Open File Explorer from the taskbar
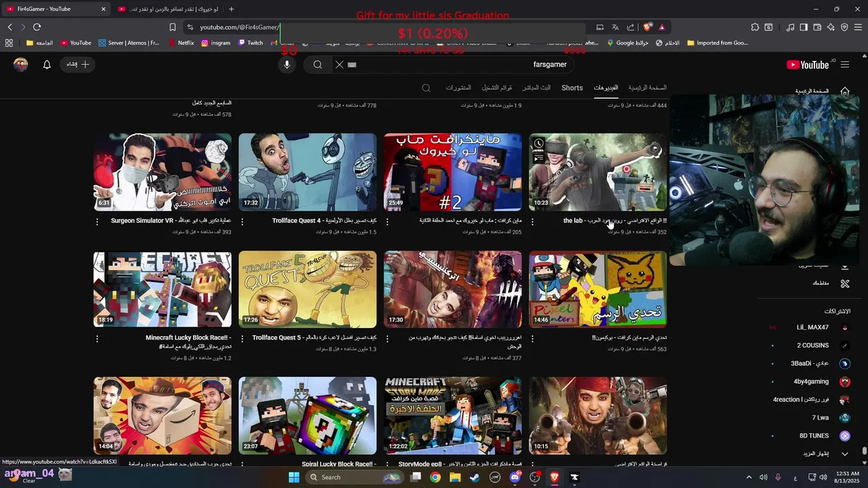The height and width of the screenshot is (488, 868). [455, 477]
